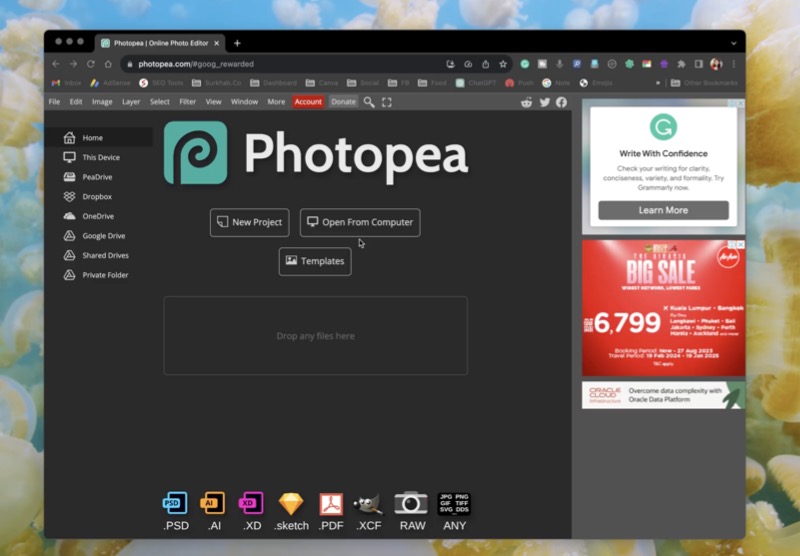This screenshot has width=800, height=556.
Task: Expand the tab search chevron
Action: coord(734,43)
